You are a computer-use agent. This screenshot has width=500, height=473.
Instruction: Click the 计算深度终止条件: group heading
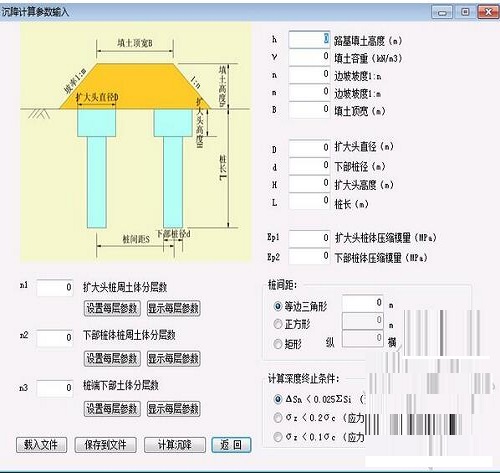303,379
